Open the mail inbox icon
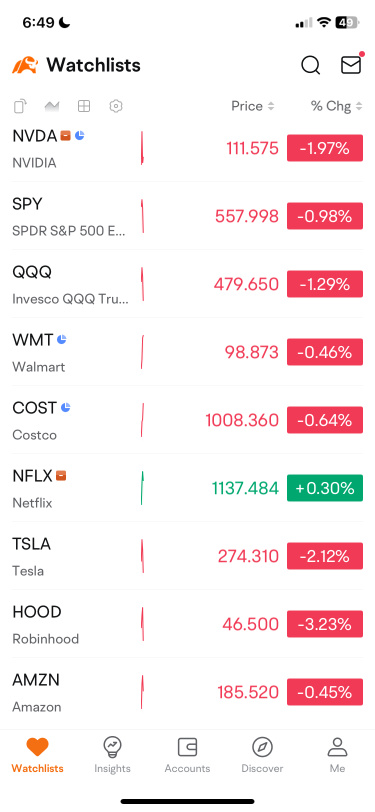Image resolution: width=375 pixels, height=812 pixels. [x=351, y=64]
